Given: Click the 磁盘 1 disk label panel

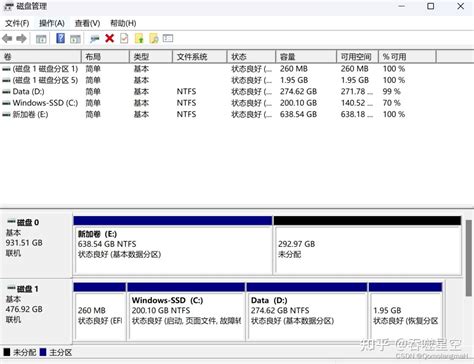Looking at the screenshot, I should tap(36, 311).
